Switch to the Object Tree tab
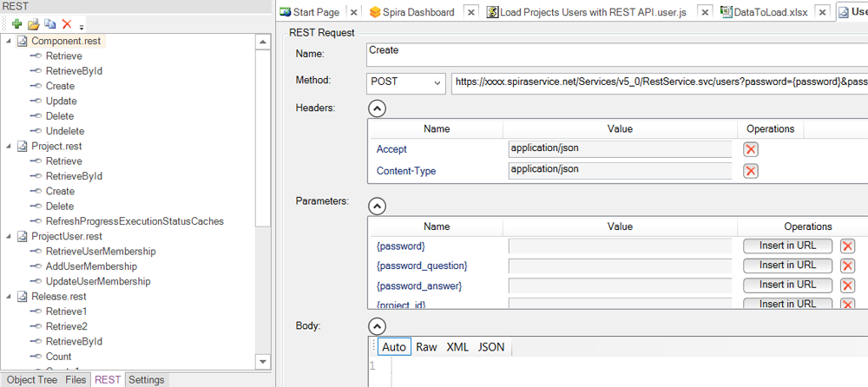 point(32,380)
